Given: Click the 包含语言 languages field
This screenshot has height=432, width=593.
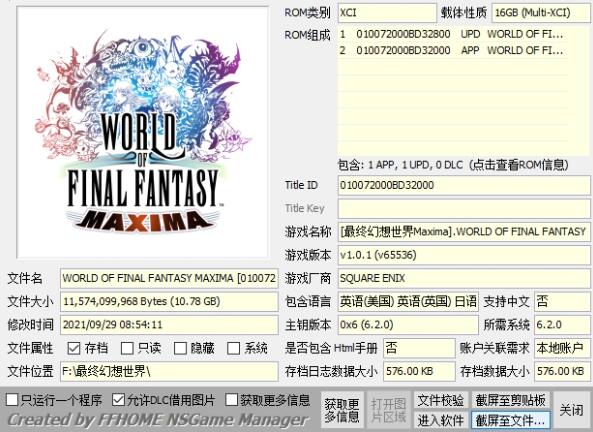Looking at the screenshot, I should coord(408,301).
